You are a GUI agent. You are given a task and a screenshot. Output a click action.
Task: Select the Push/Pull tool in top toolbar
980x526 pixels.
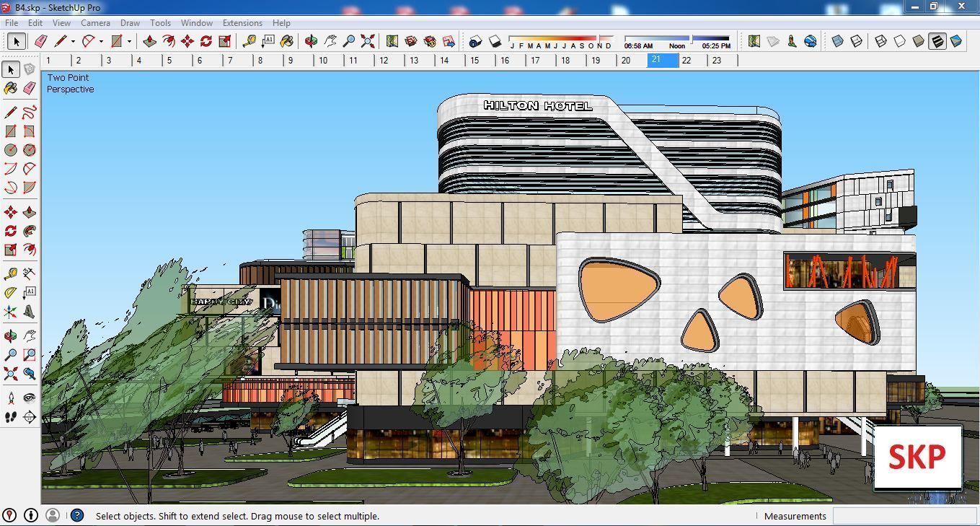[150, 41]
